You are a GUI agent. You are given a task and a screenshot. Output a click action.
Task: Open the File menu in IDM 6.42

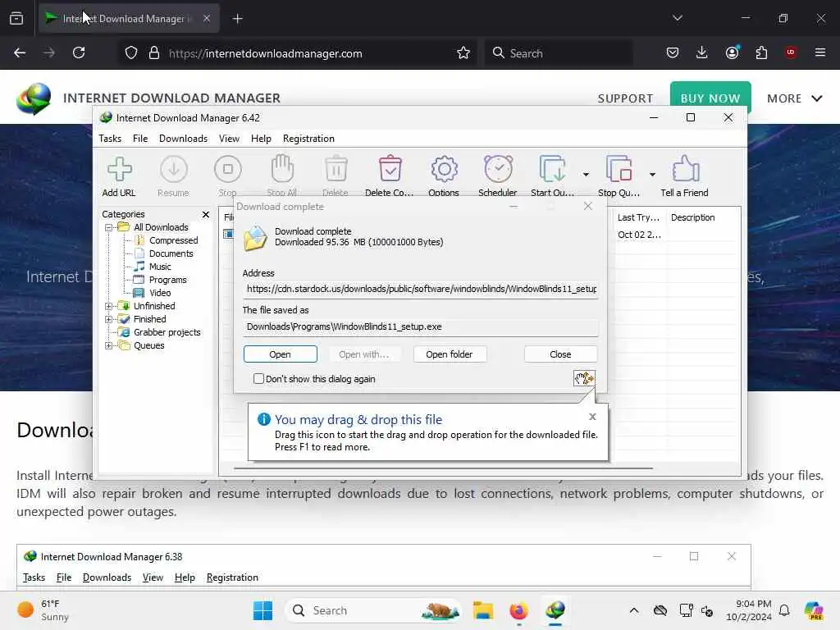pos(140,138)
